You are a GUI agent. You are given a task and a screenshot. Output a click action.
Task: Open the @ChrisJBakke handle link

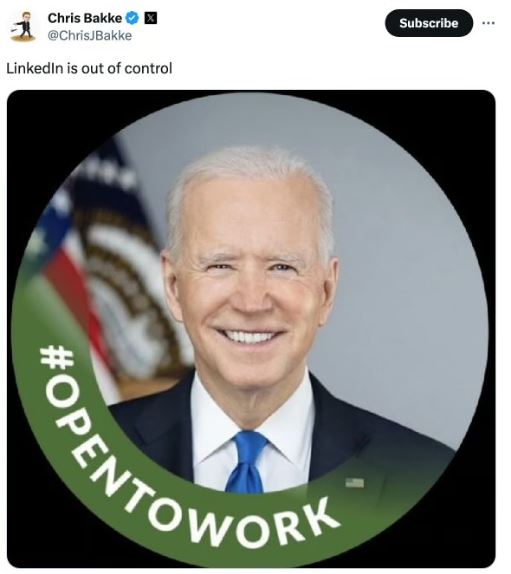[x=90, y=36]
